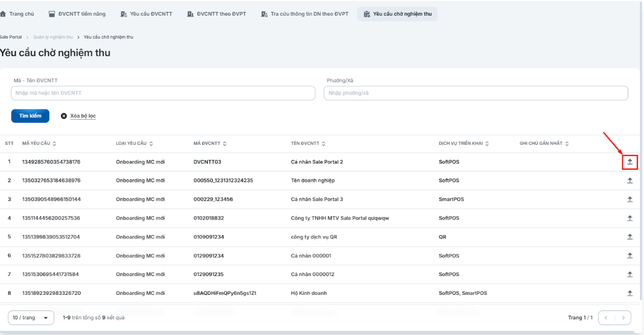Click merchant code 0102018832
The width and height of the screenshot is (644, 335).
pyautogui.click(x=209, y=218)
